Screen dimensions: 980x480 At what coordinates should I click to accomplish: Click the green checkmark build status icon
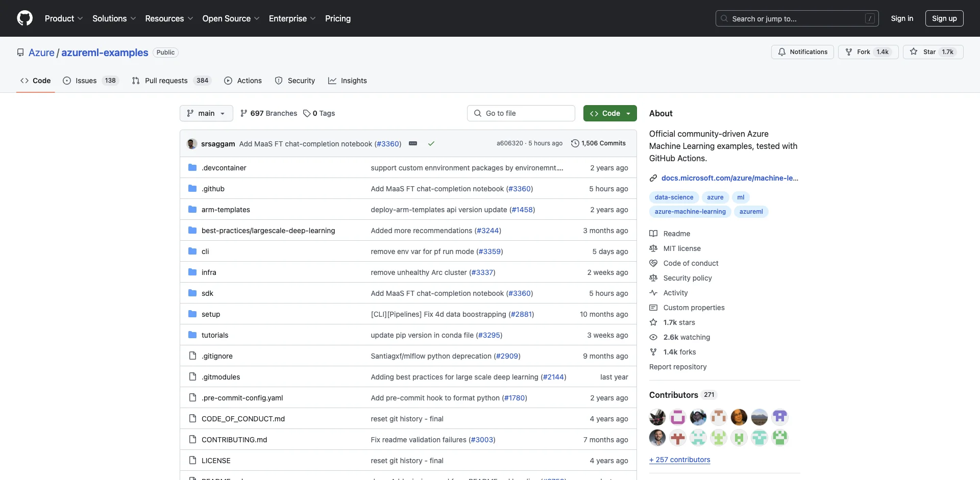click(x=431, y=144)
